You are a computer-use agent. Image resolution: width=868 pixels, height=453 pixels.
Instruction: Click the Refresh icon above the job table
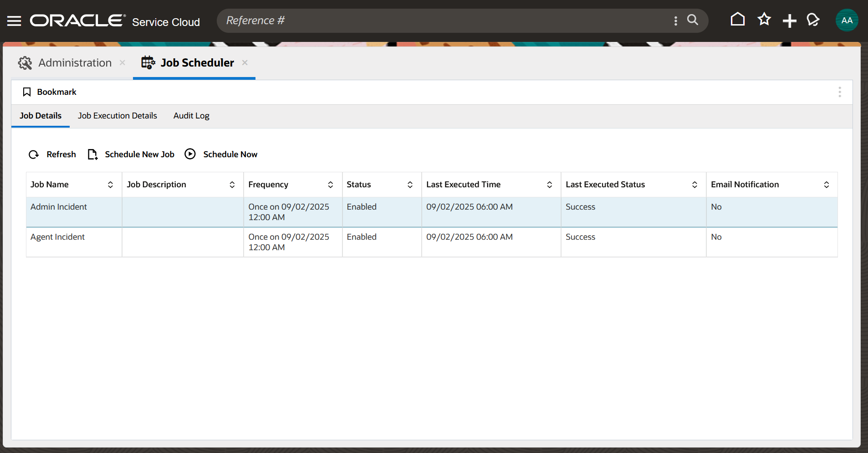pyautogui.click(x=33, y=154)
